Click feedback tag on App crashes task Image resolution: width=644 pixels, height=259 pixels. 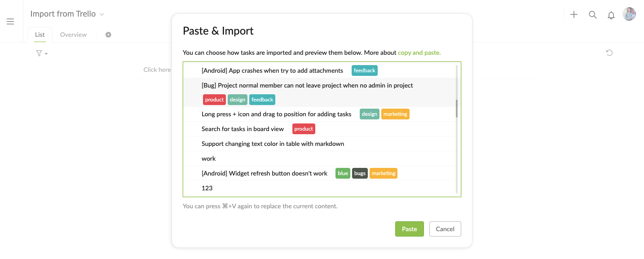point(365,70)
